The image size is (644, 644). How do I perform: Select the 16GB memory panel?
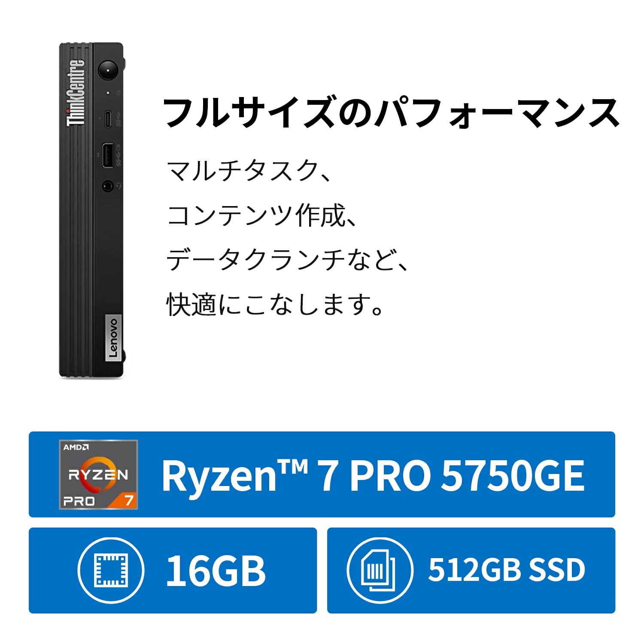pos(173,571)
